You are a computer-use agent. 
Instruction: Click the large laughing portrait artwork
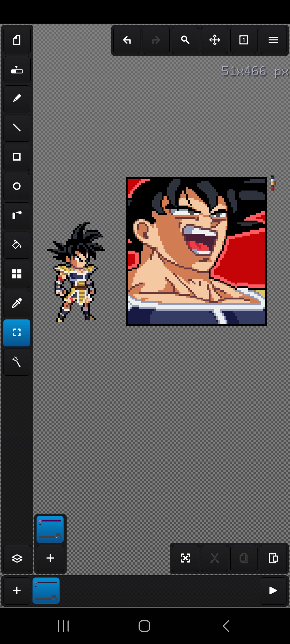(196, 251)
